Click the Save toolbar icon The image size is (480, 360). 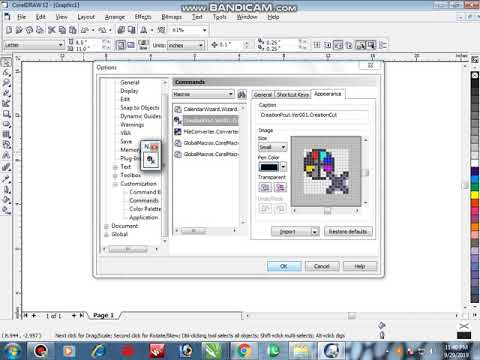pyautogui.click(x=29, y=30)
